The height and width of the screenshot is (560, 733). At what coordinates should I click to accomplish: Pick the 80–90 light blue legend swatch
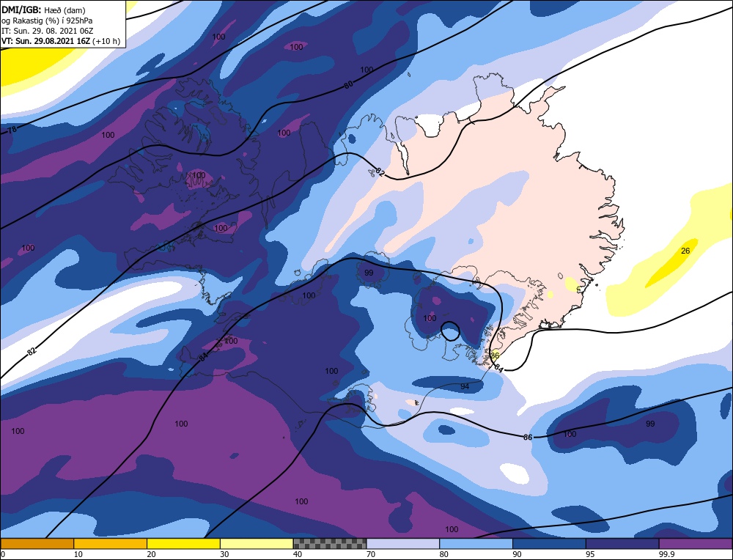[476, 543]
